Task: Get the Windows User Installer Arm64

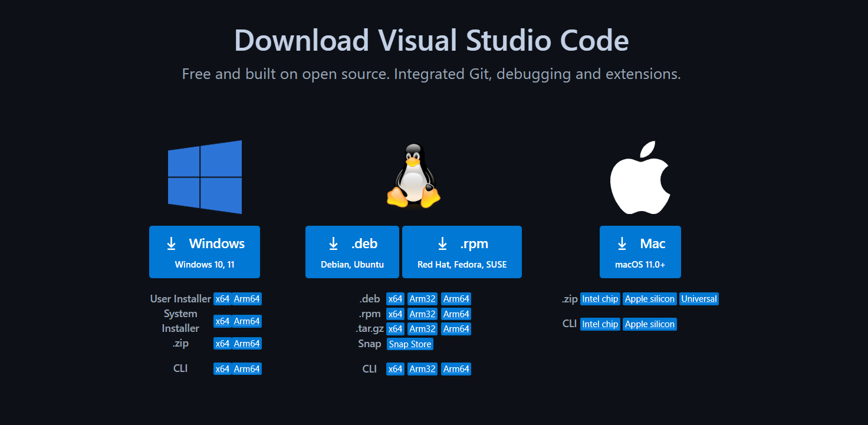Action: (x=246, y=299)
